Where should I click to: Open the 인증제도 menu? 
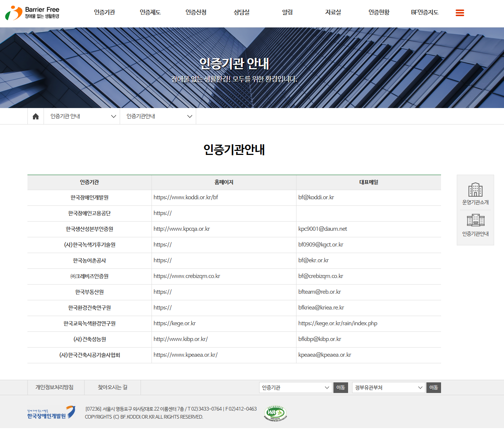150,12
